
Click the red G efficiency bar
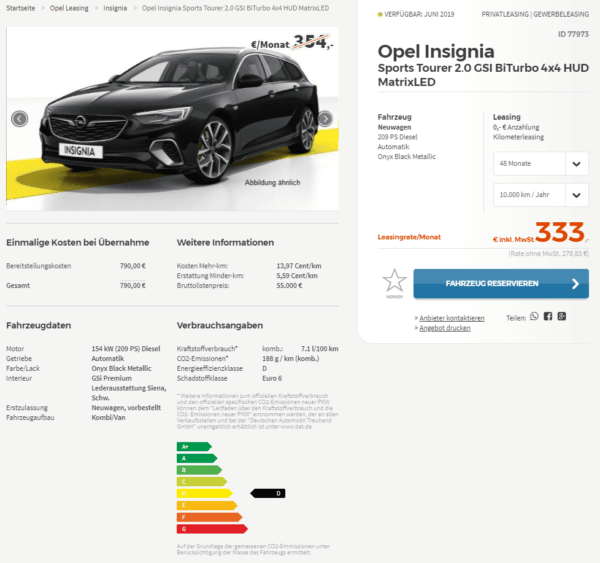[x=212, y=529]
